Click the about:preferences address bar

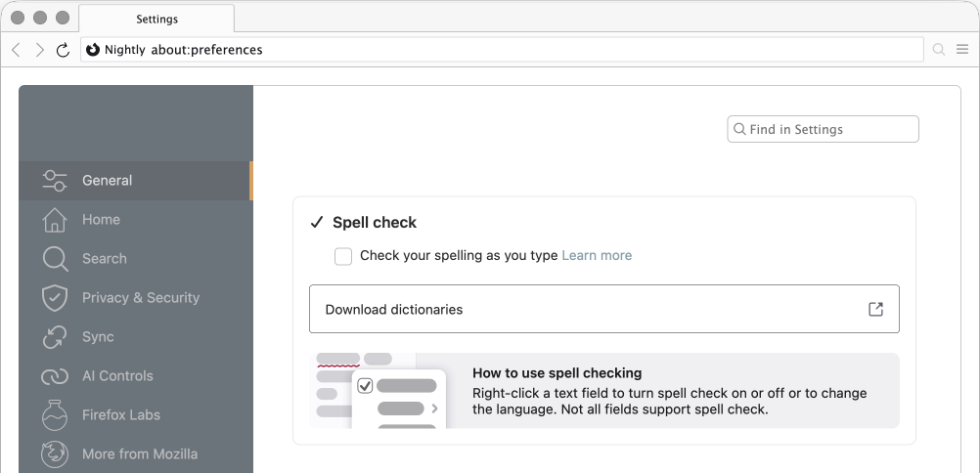509,50
